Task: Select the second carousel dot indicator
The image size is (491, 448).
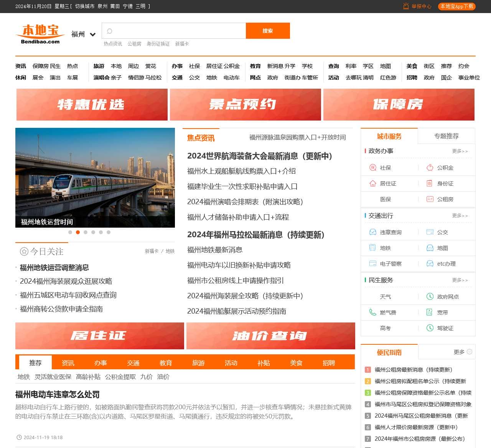Action: 78,232
